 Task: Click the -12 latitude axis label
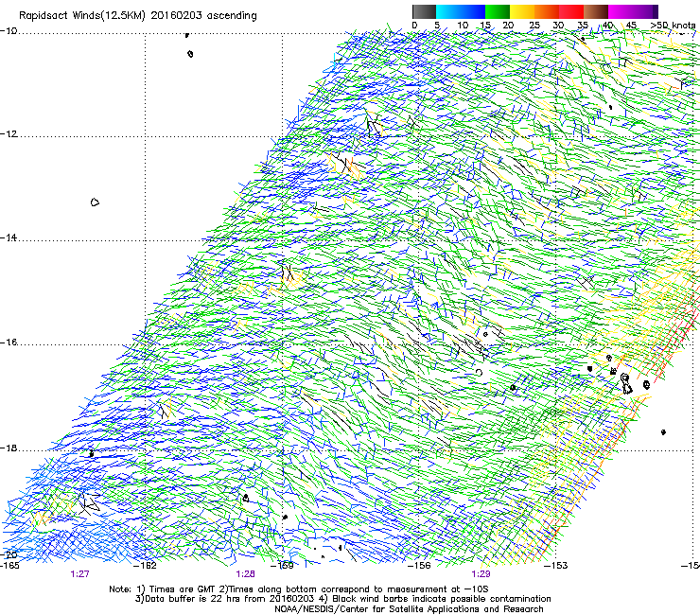click(x=9, y=134)
